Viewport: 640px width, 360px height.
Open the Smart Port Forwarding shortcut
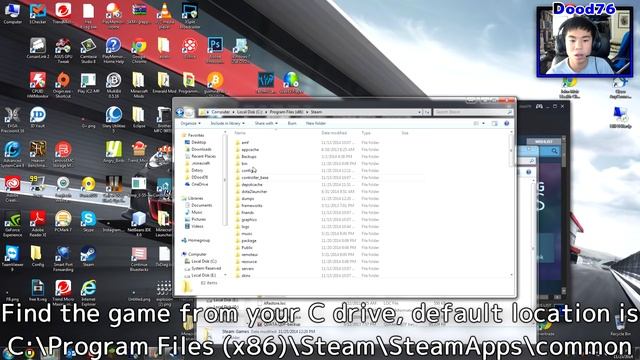[63, 258]
